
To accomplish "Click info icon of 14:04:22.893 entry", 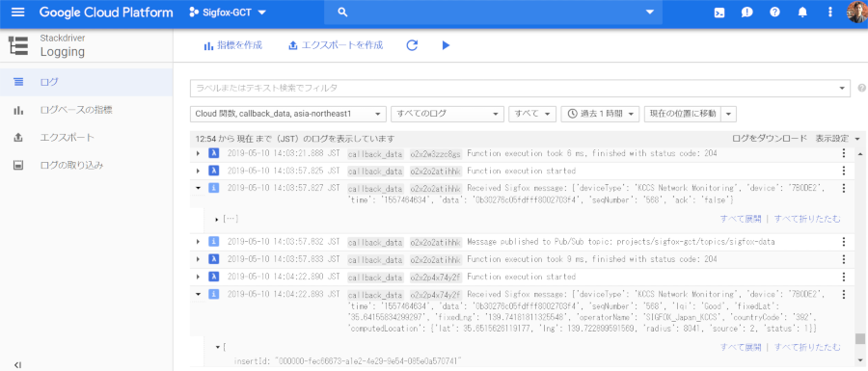I will coord(213,294).
